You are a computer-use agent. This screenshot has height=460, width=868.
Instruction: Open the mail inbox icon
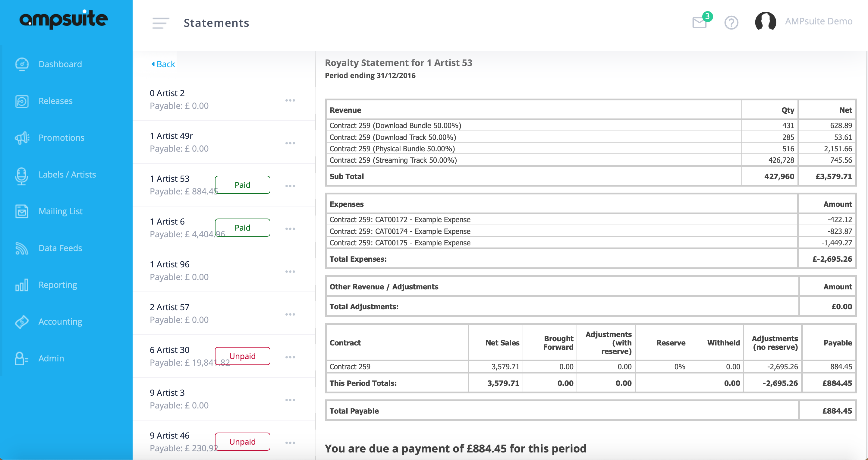click(700, 23)
